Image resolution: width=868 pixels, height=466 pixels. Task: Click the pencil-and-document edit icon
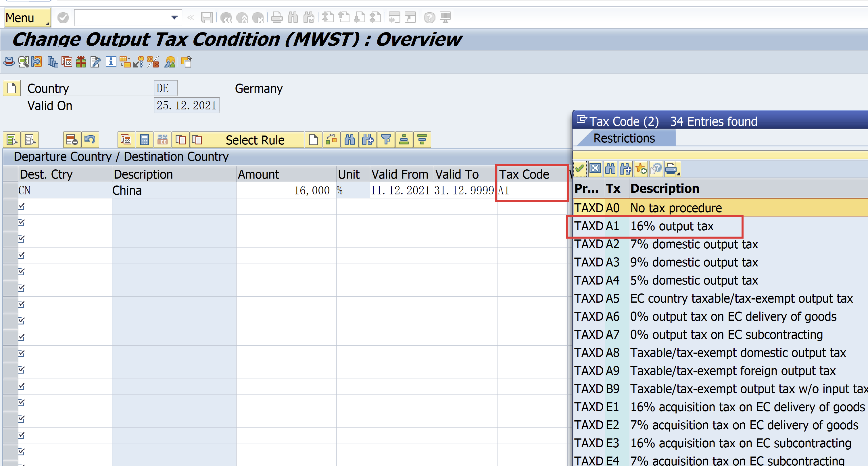95,62
